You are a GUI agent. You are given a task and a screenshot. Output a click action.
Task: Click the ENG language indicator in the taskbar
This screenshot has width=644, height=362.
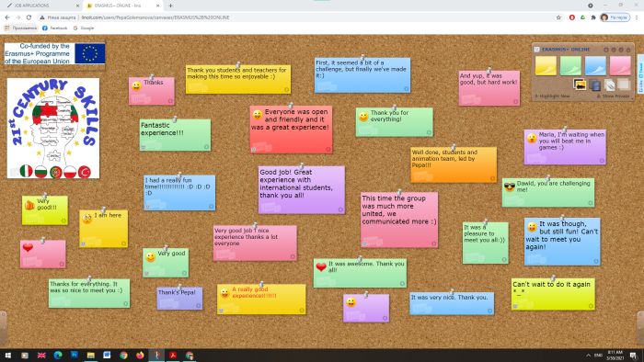tap(598, 355)
